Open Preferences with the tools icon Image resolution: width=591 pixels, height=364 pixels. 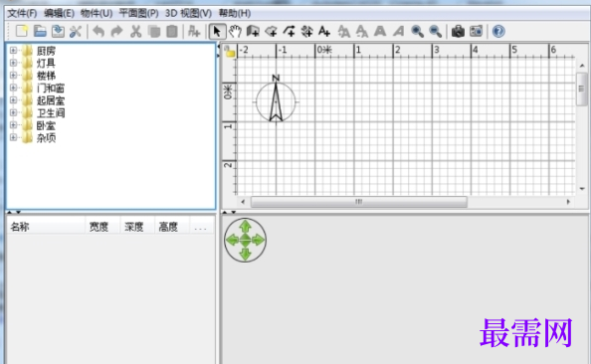[76, 31]
